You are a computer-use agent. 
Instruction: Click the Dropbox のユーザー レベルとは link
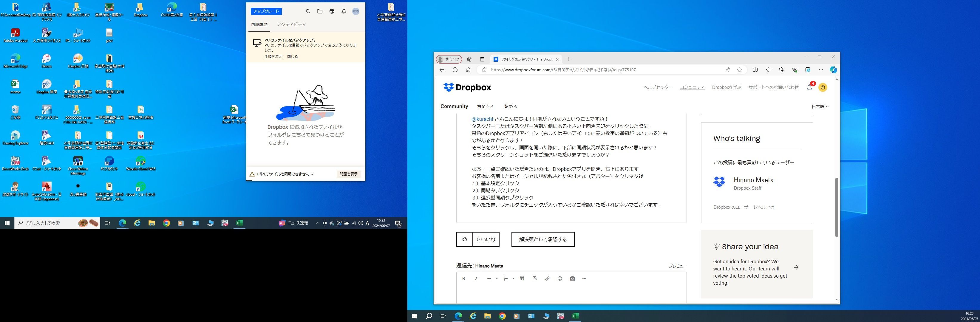[743, 207]
